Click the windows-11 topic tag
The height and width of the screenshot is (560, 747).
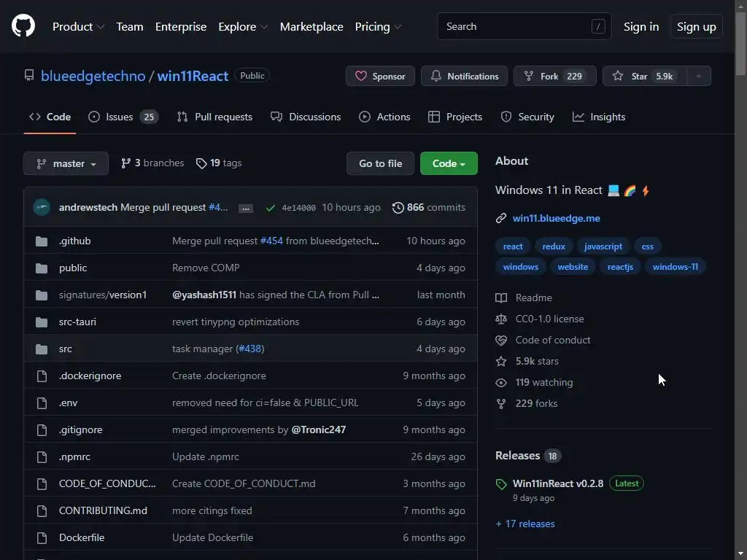point(675,267)
